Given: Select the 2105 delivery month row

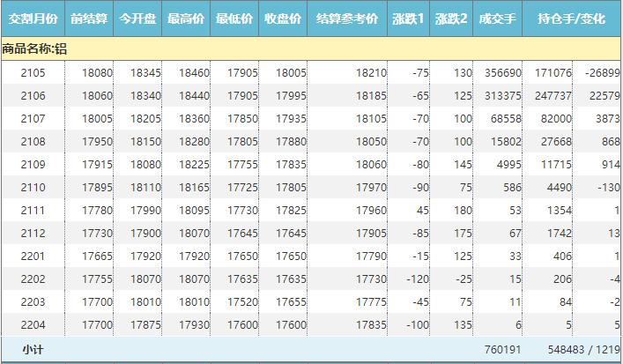Looking at the screenshot, I should (33, 72).
